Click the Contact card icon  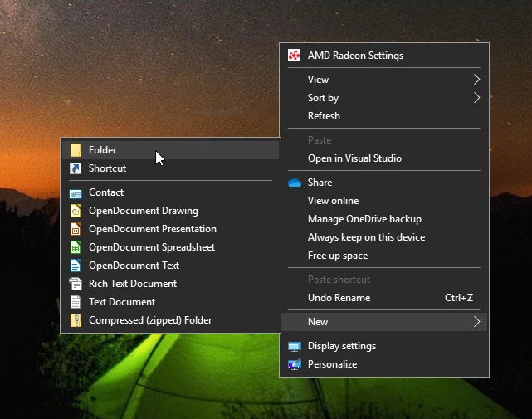(x=76, y=193)
